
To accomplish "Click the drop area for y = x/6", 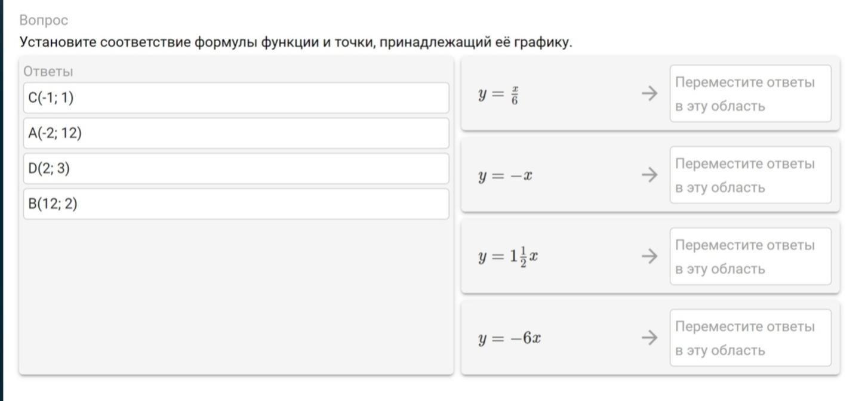I will coord(750,94).
